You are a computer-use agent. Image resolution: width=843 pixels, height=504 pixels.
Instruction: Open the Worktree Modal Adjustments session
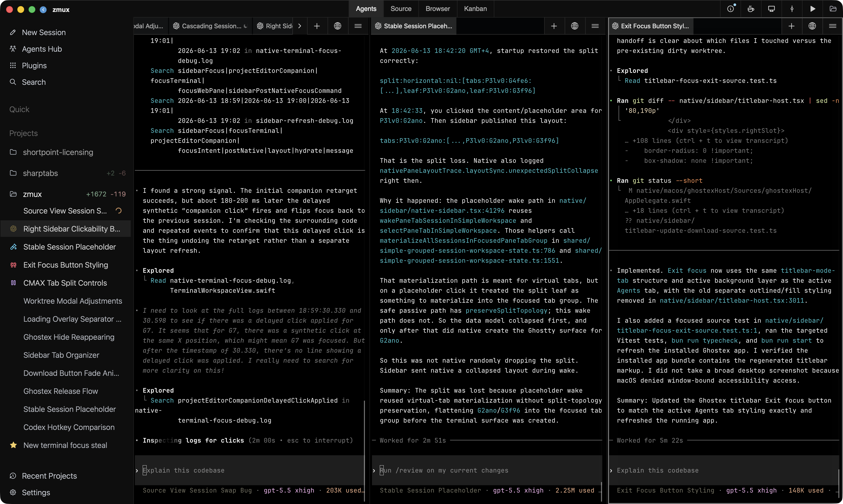[72, 301]
